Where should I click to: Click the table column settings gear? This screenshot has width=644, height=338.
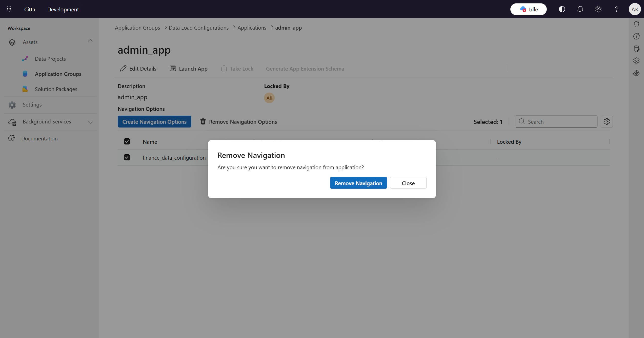click(607, 122)
